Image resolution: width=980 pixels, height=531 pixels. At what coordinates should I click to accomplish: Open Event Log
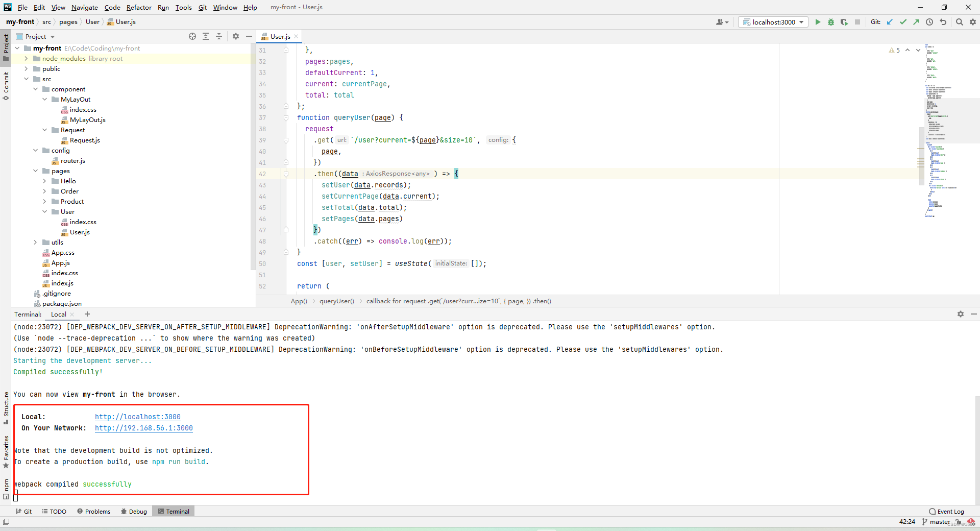coord(947,512)
